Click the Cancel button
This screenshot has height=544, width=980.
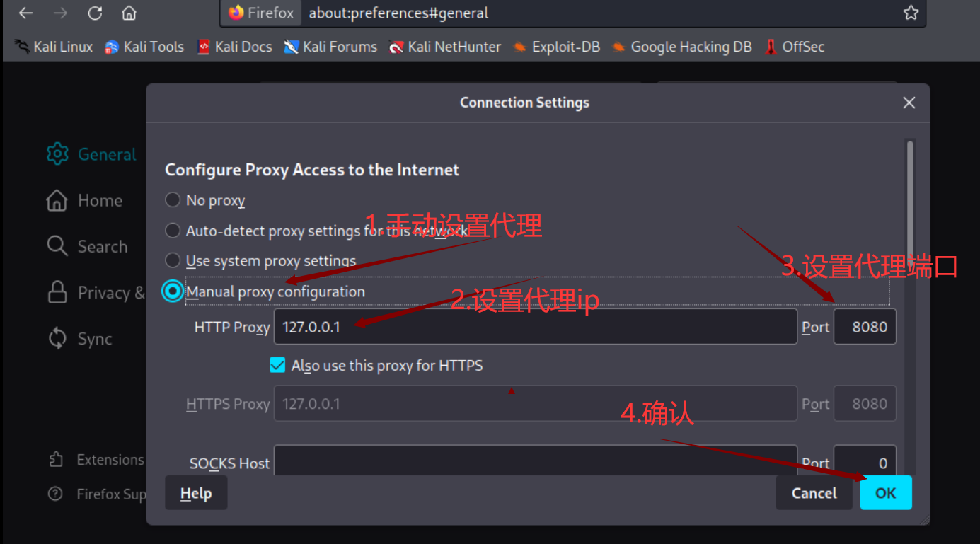tap(814, 493)
